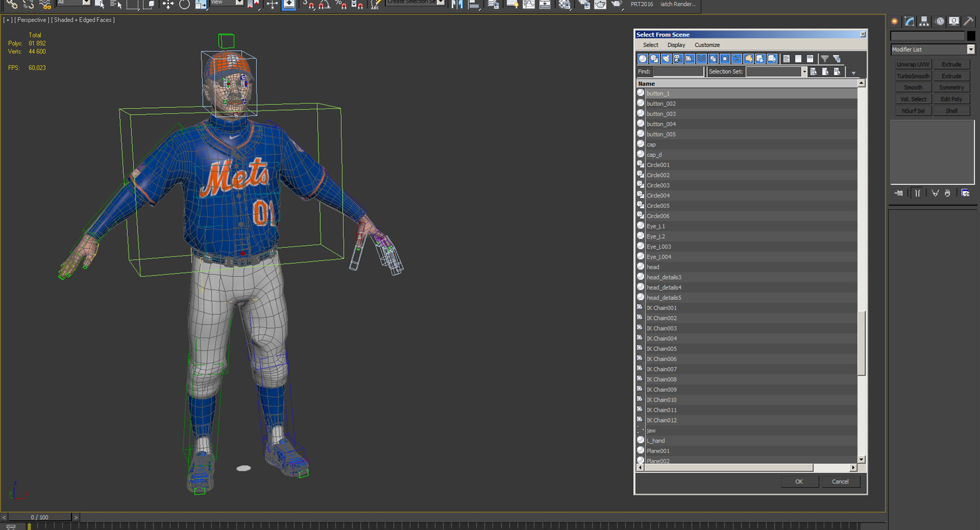Click the Pin Stack icon

coord(899,193)
